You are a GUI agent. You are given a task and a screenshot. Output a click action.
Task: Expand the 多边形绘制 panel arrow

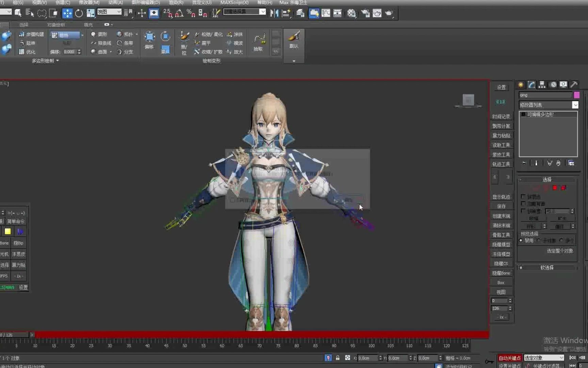58,61
